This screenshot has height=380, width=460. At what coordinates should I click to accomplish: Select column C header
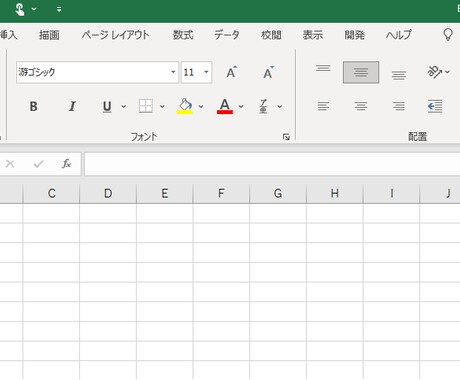coord(51,193)
